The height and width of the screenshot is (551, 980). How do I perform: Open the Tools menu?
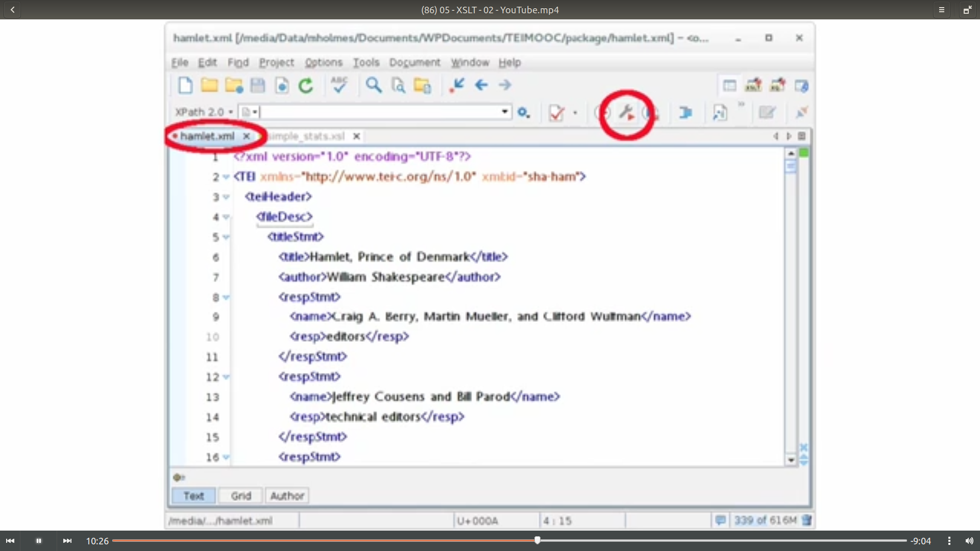coord(366,62)
